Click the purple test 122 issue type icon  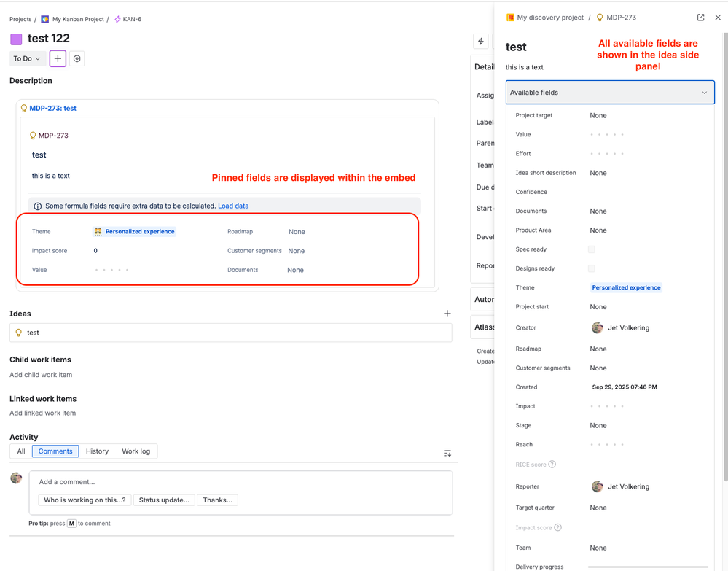[x=16, y=39]
